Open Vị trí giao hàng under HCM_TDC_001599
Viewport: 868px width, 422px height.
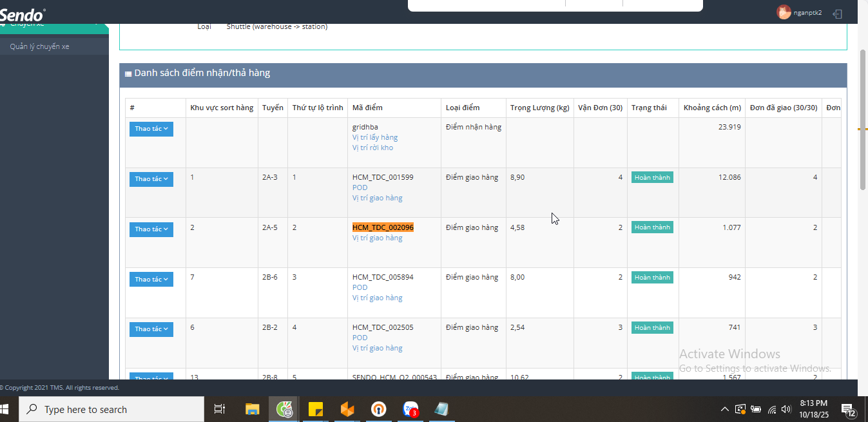(377, 198)
